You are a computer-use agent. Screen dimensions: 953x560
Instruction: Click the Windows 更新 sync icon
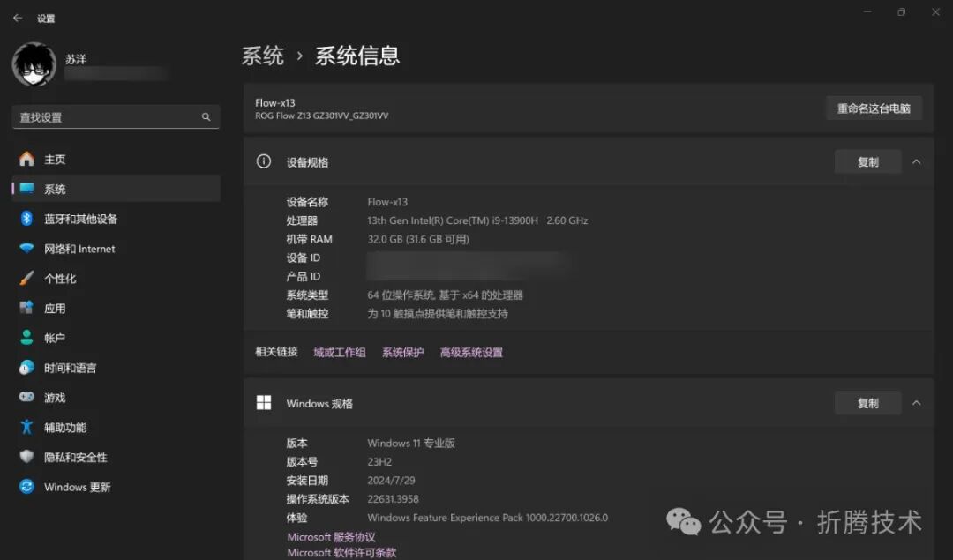tap(26, 487)
